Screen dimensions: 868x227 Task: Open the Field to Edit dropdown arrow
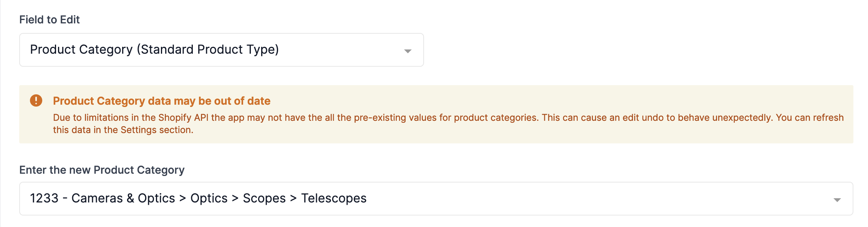407,51
